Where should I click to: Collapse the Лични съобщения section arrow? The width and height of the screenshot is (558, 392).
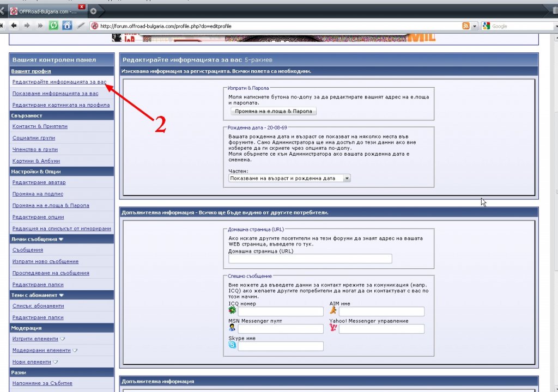click(x=61, y=240)
